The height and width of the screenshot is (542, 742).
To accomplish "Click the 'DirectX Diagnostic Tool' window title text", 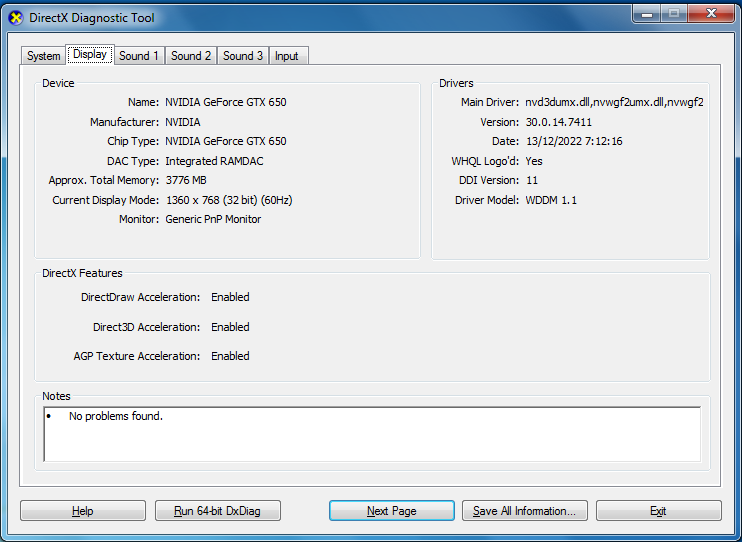I will click(x=92, y=18).
